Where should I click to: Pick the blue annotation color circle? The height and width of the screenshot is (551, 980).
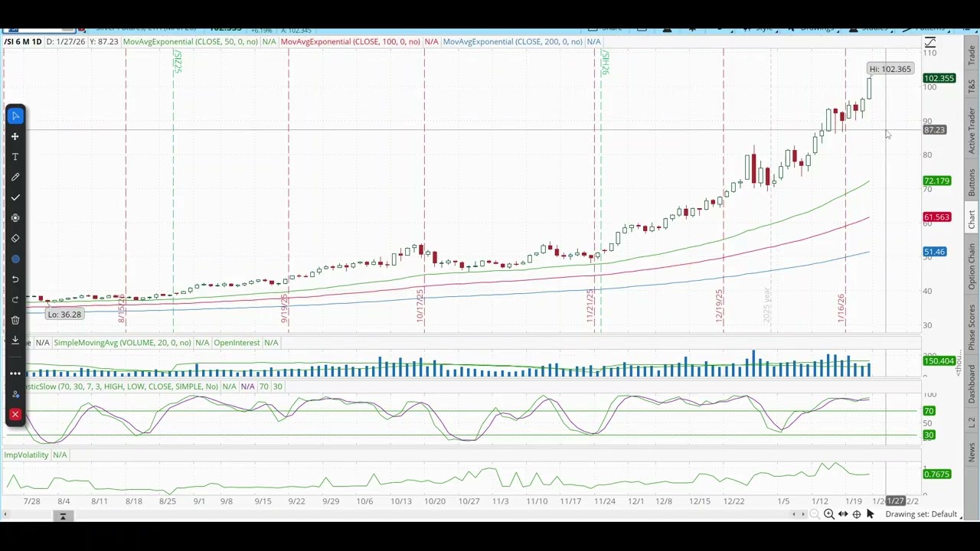point(15,259)
